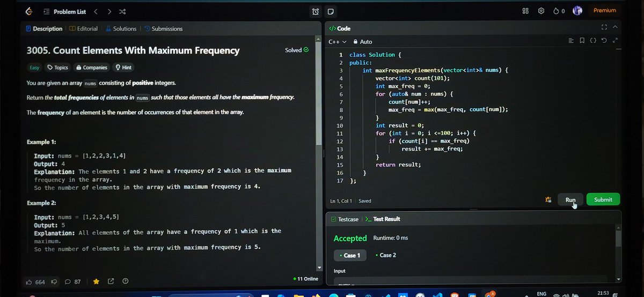This screenshot has width=644, height=297.
Task: Click down arrow of description scrollbar
Action: point(319,267)
